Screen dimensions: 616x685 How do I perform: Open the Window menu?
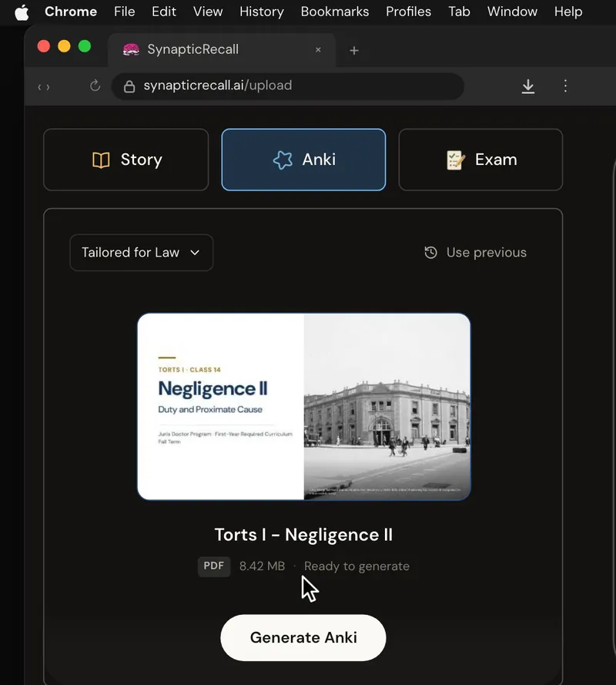click(x=512, y=12)
